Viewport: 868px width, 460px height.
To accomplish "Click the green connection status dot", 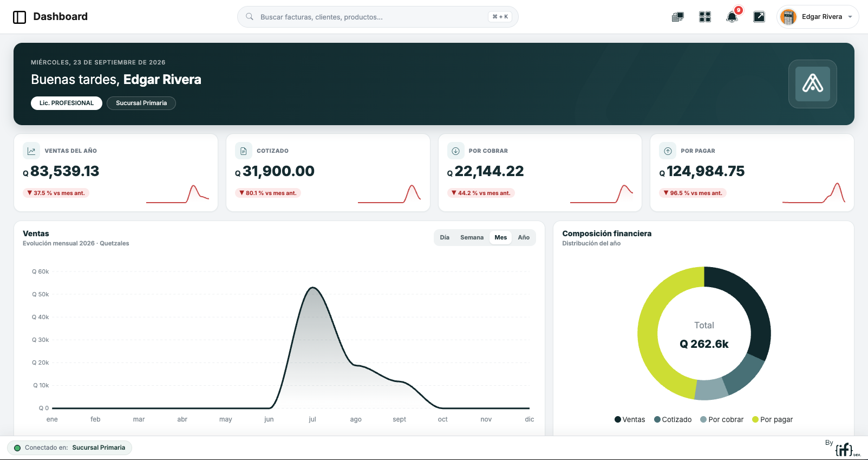I will pos(17,448).
